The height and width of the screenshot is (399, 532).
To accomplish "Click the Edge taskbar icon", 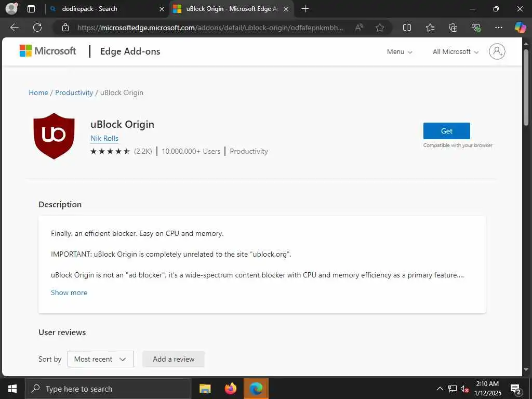I will point(256,389).
